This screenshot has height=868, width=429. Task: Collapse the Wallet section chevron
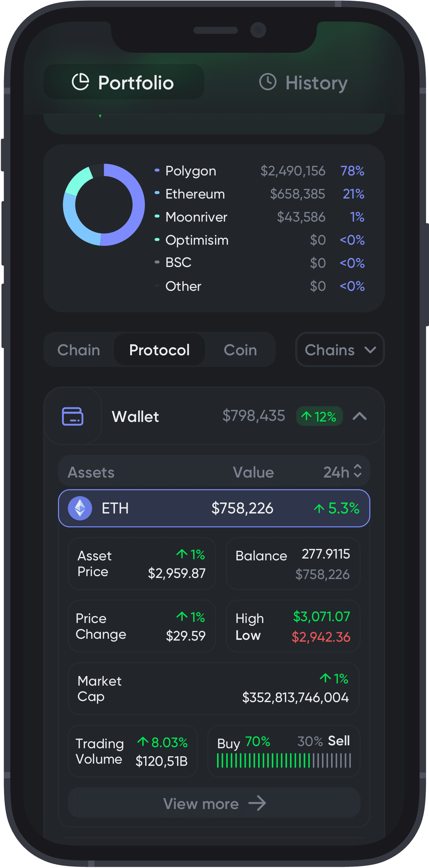(360, 416)
